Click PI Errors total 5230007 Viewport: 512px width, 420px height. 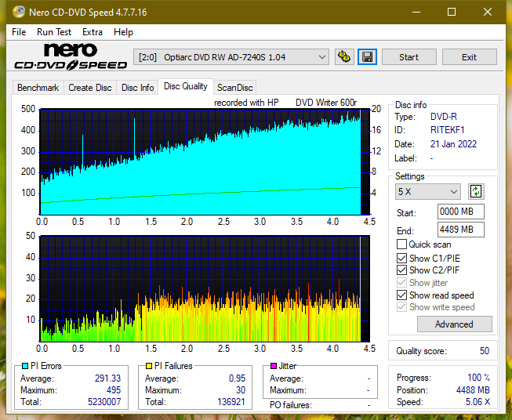[x=104, y=402]
